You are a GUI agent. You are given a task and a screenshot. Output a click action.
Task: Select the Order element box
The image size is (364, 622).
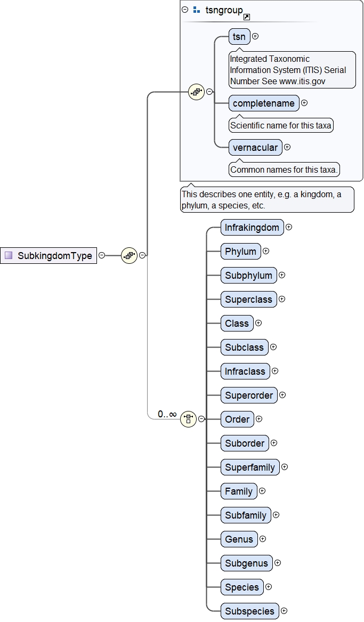tap(238, 419)
